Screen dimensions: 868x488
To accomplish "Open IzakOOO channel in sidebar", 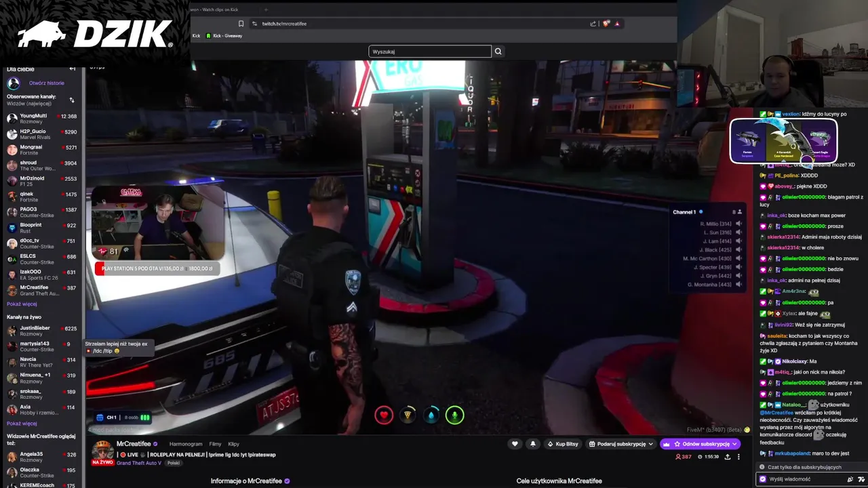I will point(41,274).
